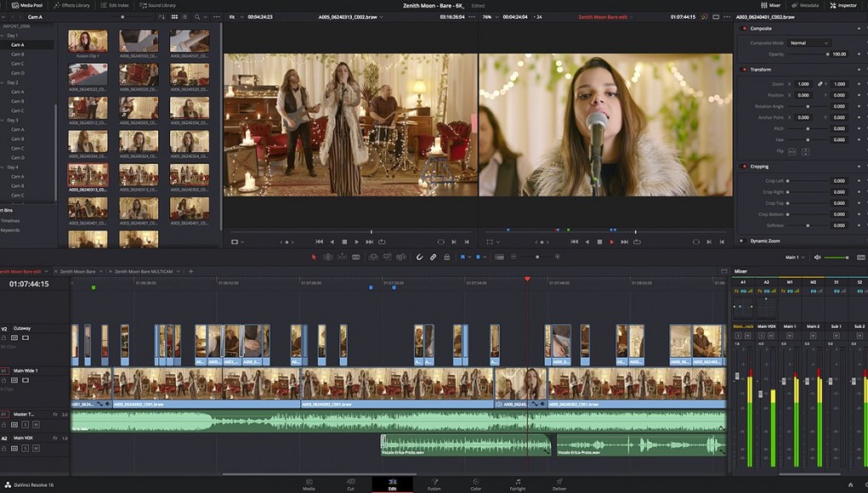Open the Zenith Moon Bare MULTICAM timeline tab
Screen dimensions: 868x493
[143, 272]
